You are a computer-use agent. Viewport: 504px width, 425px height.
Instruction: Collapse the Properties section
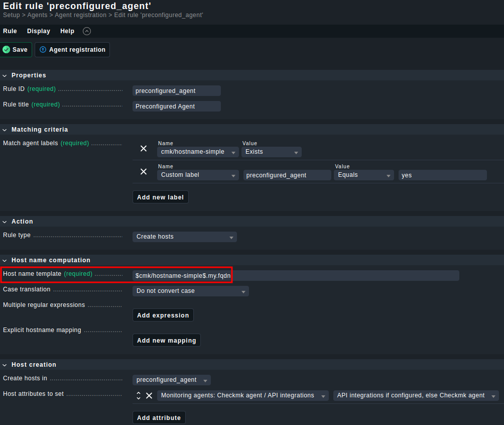(5, 75)
